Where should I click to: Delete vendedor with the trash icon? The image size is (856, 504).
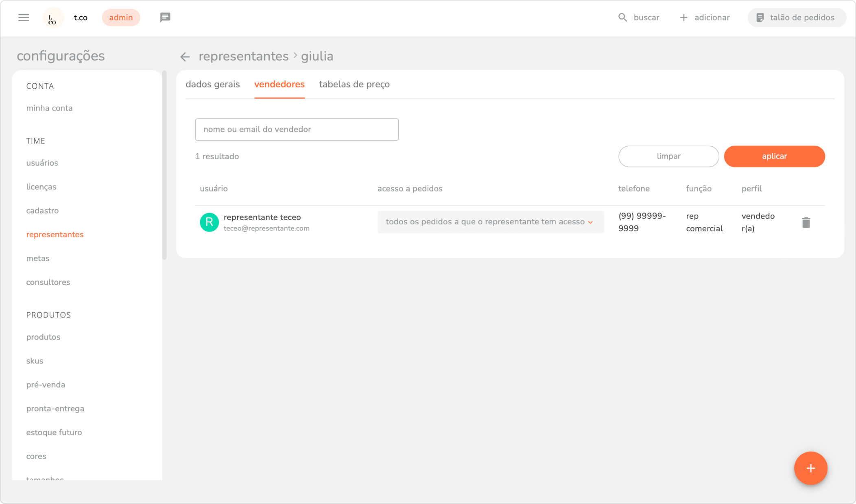806,222
